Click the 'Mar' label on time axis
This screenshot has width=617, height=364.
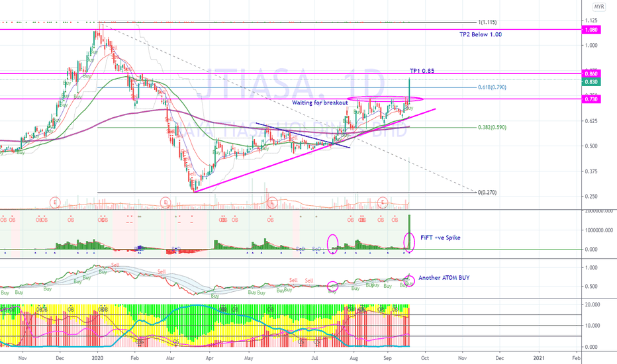[170, 358]
